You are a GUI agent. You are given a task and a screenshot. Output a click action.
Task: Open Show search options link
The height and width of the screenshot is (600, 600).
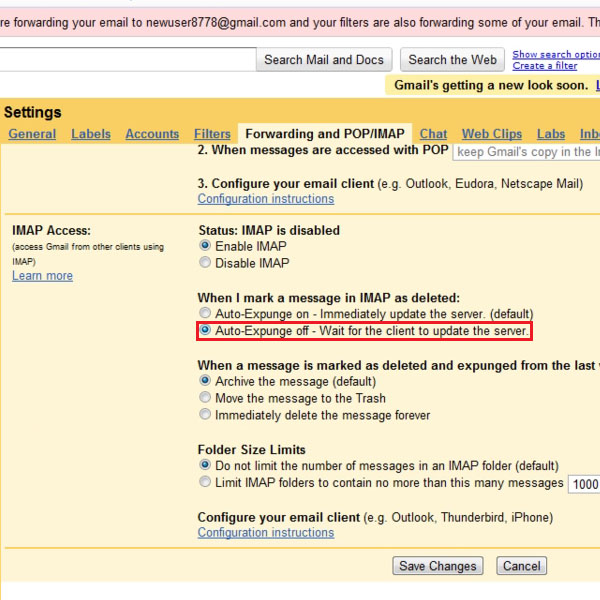556,54
